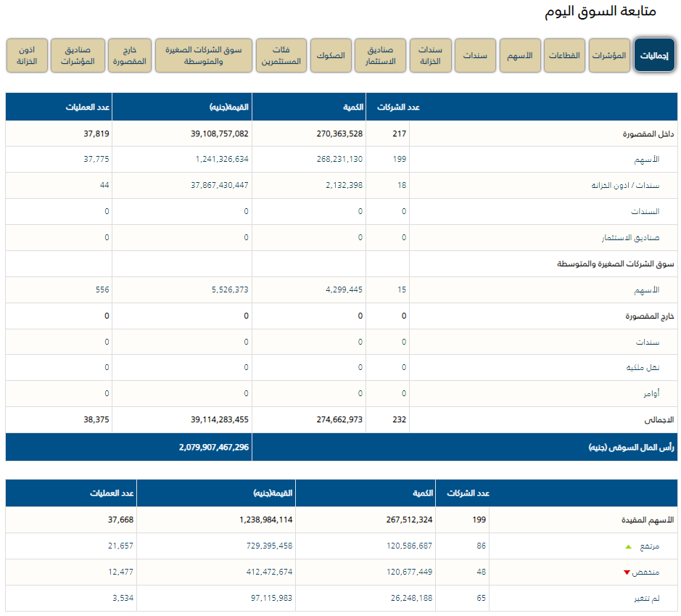
Task: Open the القطاعات tab
Action: click(x=564, y=56)
